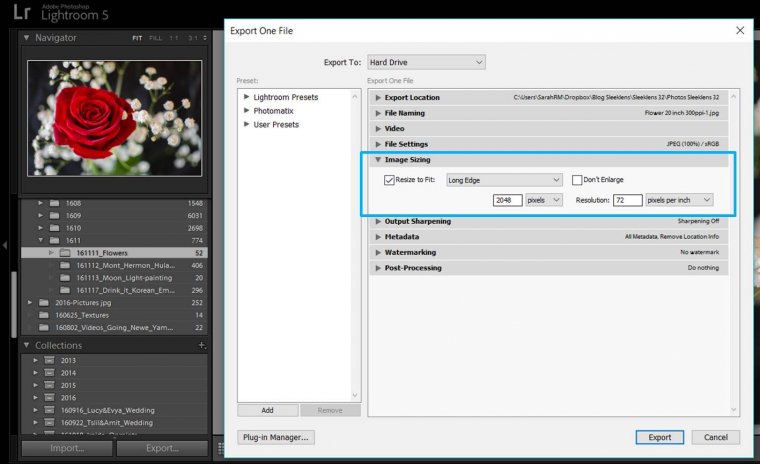Click the 1609 folder icon
760x464 pixels.
click(x=54, y=215)
